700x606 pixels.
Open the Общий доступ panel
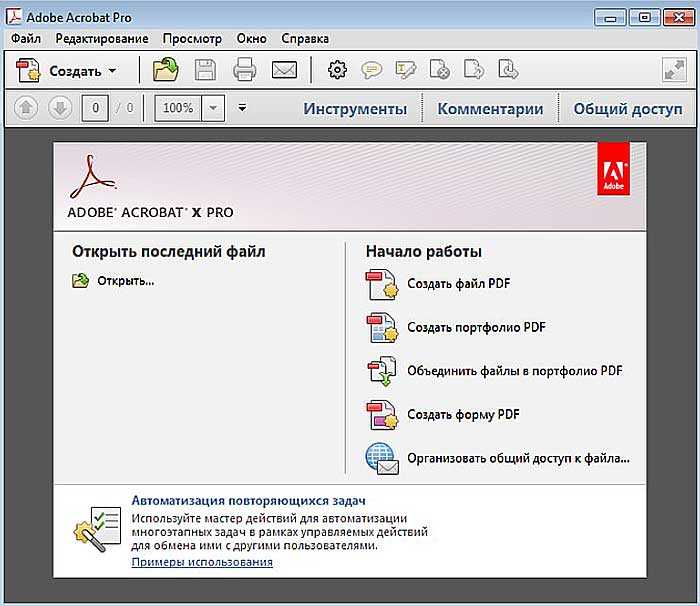click(628, 109)
